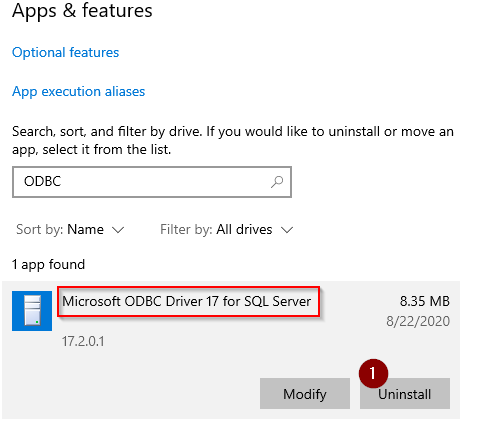Expand the chevron beside All drives
The width and height of the screenshot is (487, 424).
pyautogui.click(x=287, y=230)
